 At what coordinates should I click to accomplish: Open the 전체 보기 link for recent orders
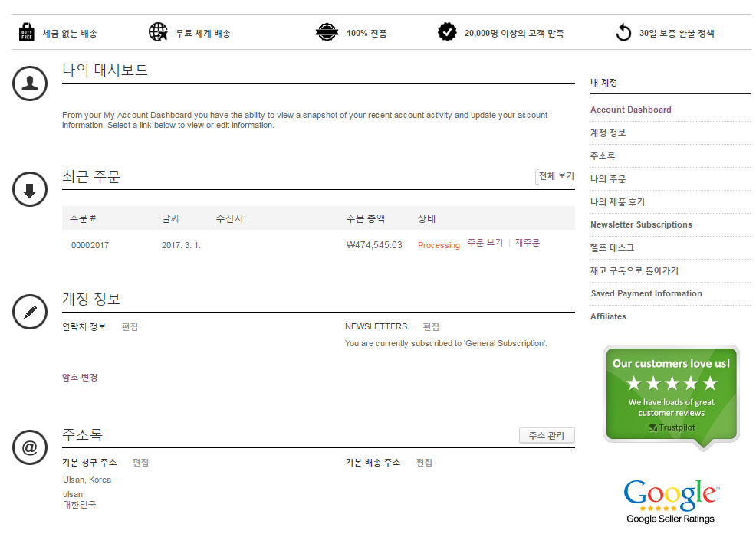click(x=556, y=176)
